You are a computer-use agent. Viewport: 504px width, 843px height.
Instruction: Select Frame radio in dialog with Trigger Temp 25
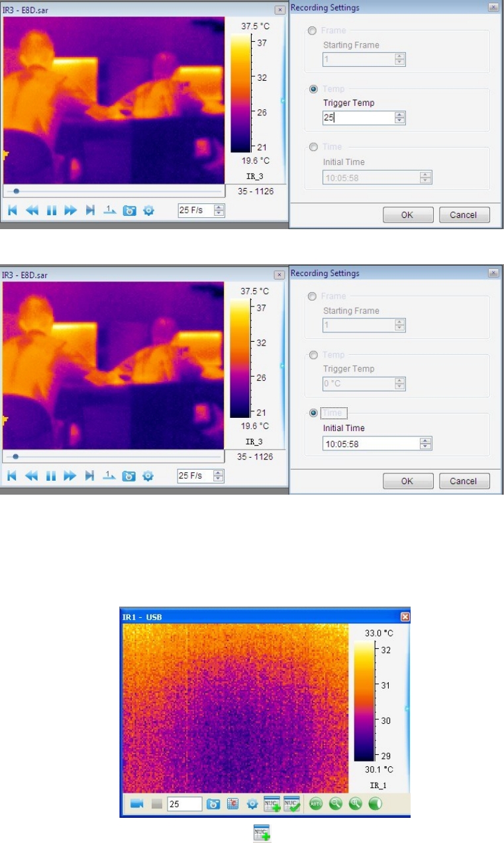coord(312,30)
